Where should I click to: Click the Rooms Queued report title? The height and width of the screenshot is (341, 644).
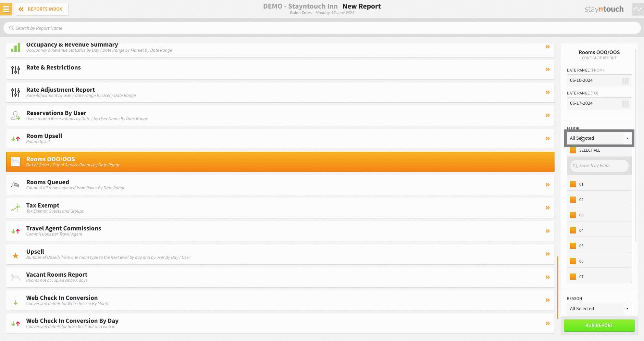[48, 182]
